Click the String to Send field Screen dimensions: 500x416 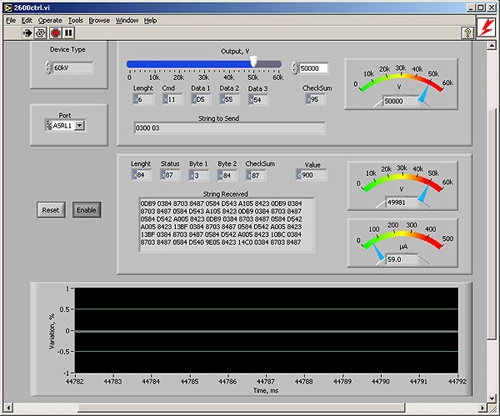tap(230, 128)
